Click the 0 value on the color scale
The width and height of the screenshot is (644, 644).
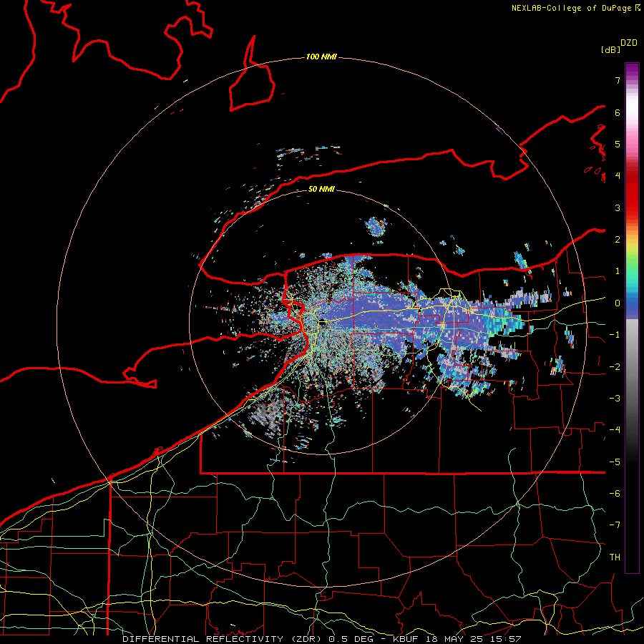coord(618,303)
